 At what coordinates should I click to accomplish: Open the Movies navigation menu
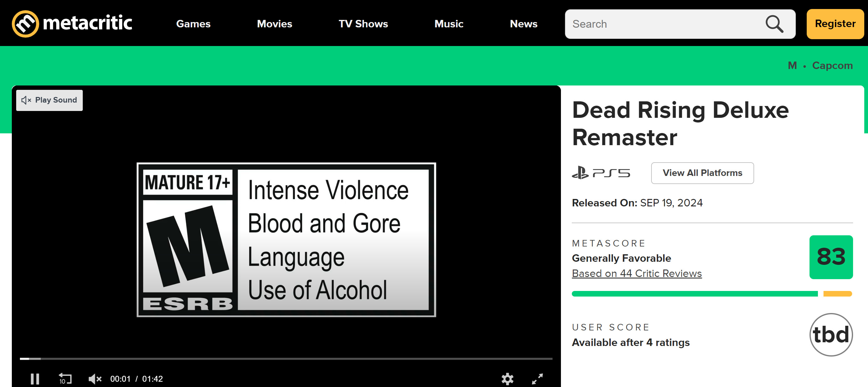274,24
